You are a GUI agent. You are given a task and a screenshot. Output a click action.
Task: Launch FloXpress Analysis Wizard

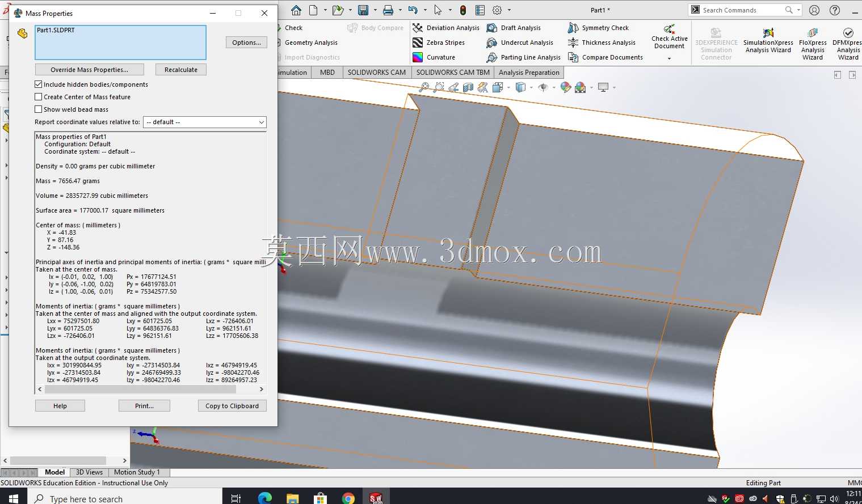click(x=813, y=44)
